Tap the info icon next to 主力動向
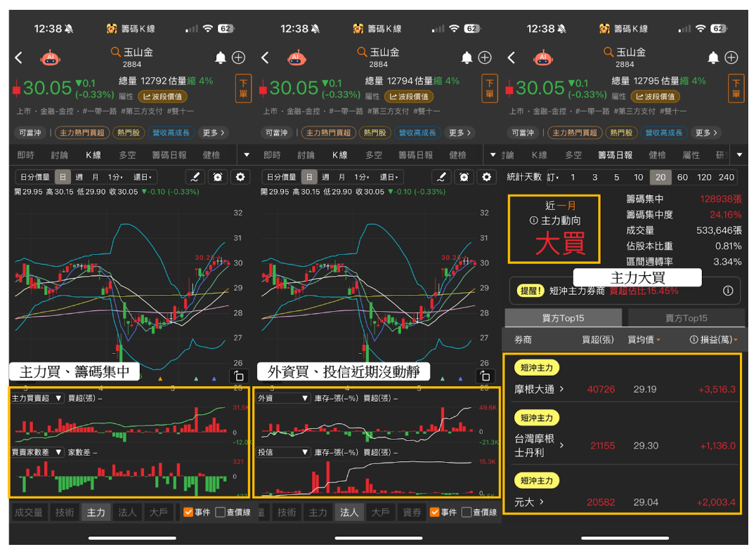Screen dimensions: 756x554 534,220
